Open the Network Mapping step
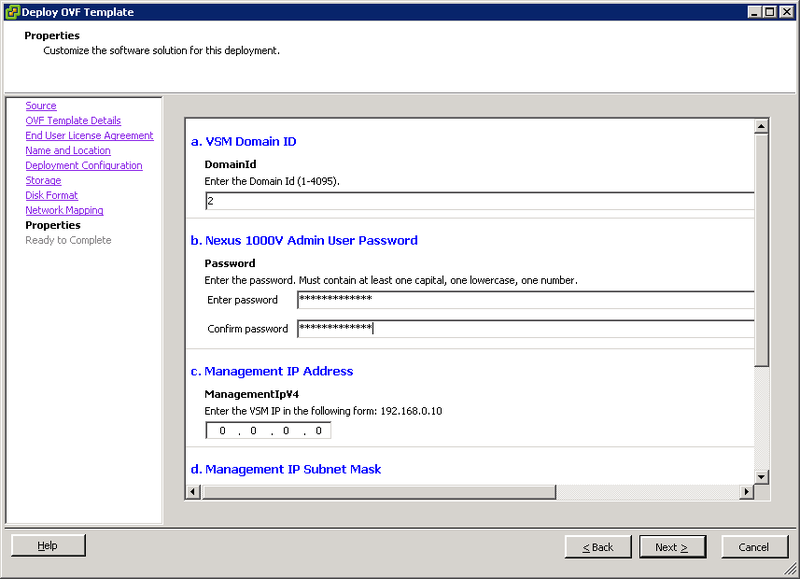Image resolution: width=800 pixels, height=579 pixels. coord(64,210)
